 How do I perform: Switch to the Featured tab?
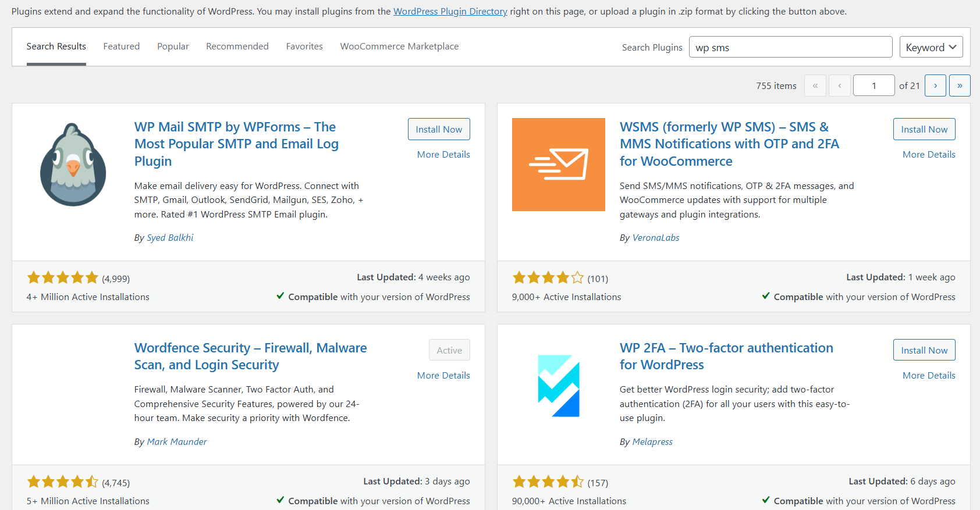pos(121,47)
